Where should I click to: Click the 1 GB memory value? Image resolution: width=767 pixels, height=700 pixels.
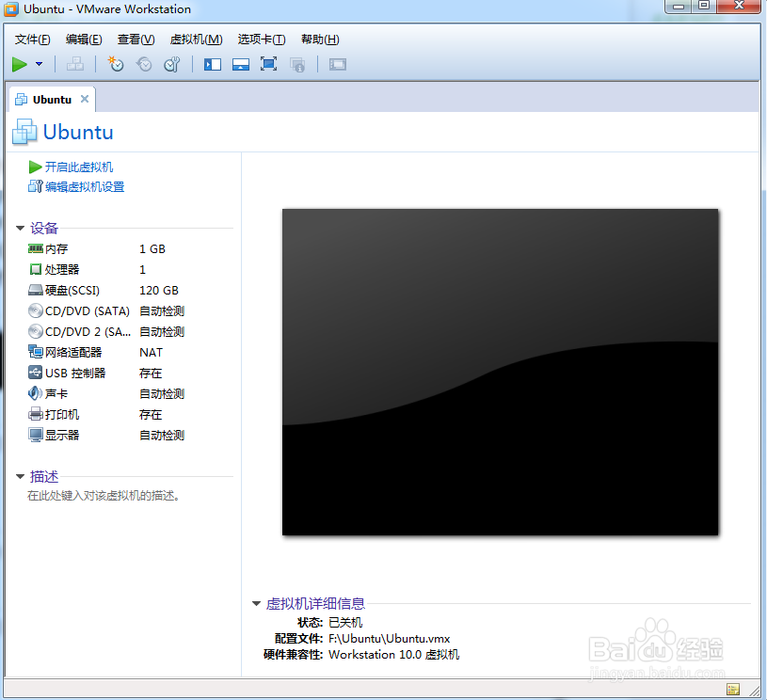(x=152, y=249)
